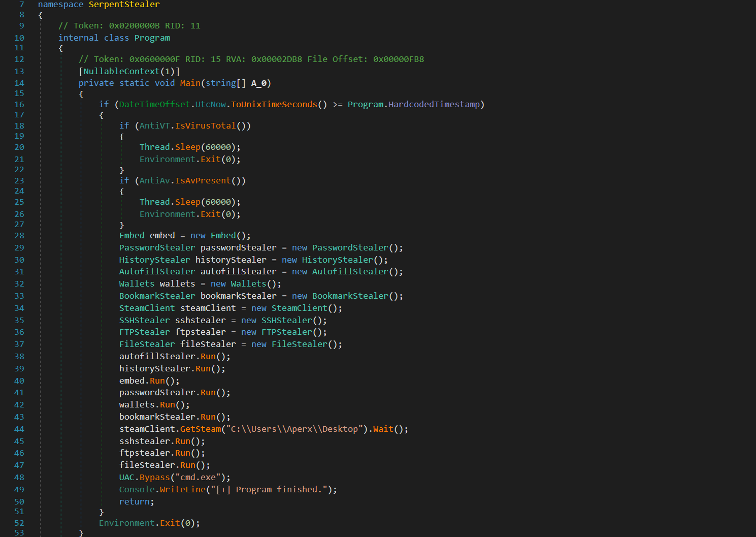This screenshot has height=537, width=756.
Task: Go to the GetSteam method call
Action: 201,429
